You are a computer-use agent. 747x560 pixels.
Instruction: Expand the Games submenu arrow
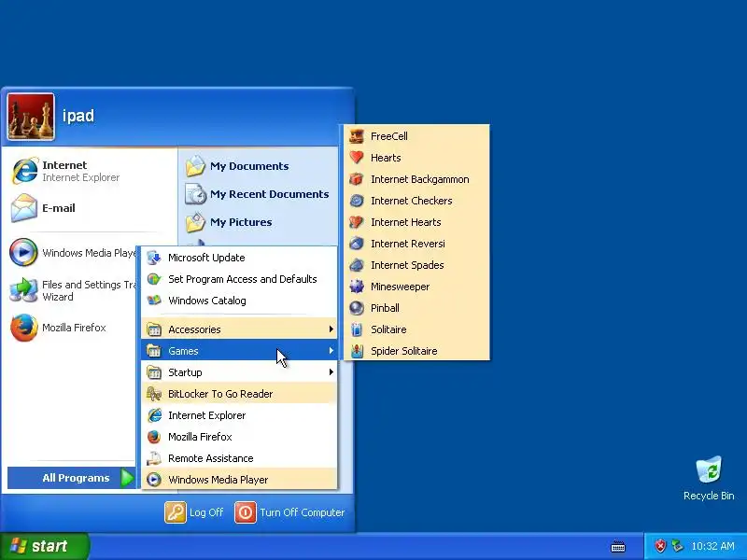(x=331, y=351)
